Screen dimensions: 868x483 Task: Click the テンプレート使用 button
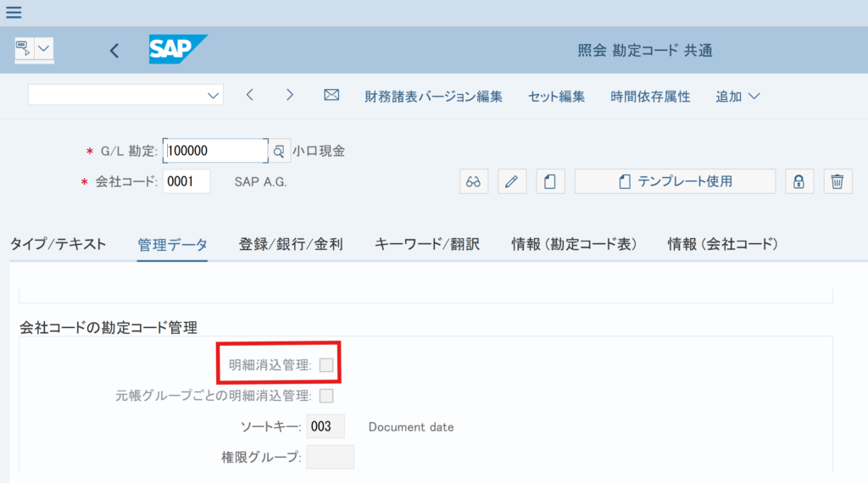pos(675,181)
